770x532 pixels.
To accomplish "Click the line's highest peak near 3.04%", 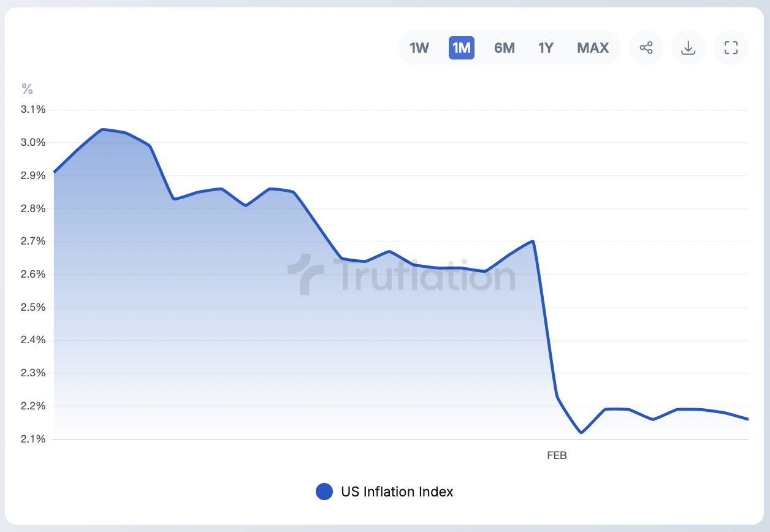I will 102,129.
